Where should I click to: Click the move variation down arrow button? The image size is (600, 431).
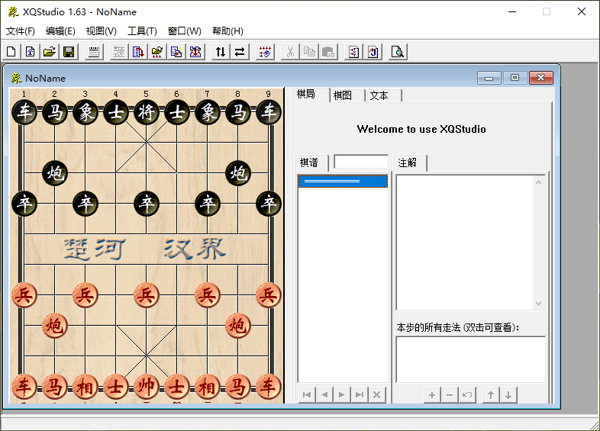tap(509, 395)
